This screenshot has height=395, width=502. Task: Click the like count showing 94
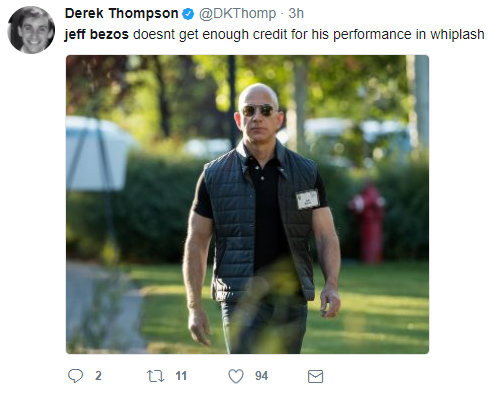tap(261, 376)
